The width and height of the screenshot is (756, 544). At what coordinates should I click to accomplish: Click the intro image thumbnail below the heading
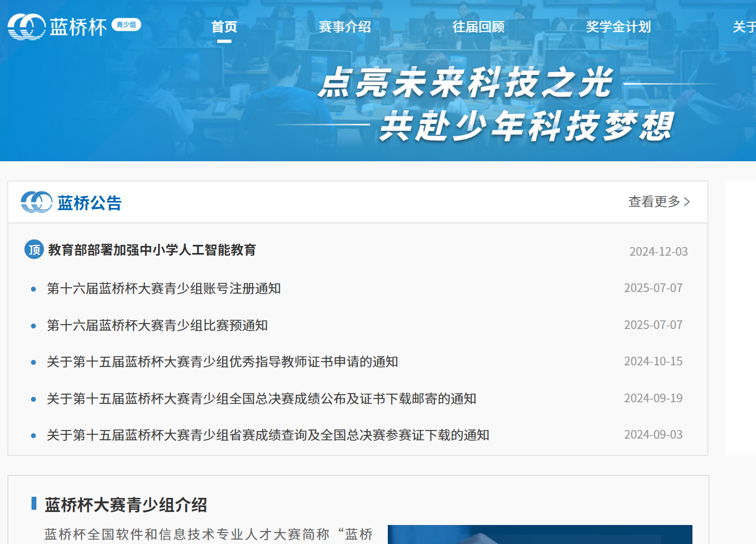tap(540, 535)
